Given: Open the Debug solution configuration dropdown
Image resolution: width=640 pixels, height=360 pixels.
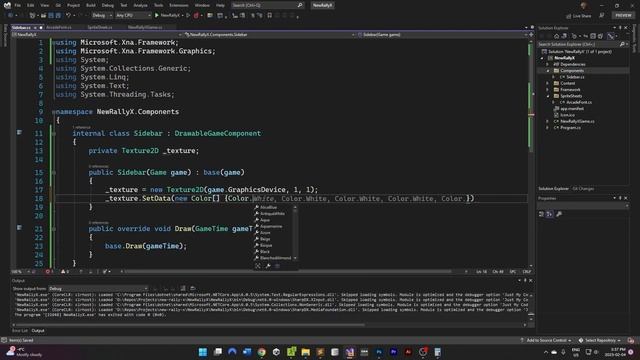Looking at the screenshot, I should (x=102, y=16).
